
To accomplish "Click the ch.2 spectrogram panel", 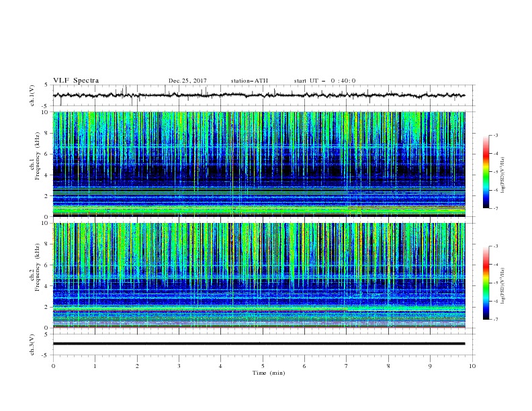I will click(x=259, y=275).
